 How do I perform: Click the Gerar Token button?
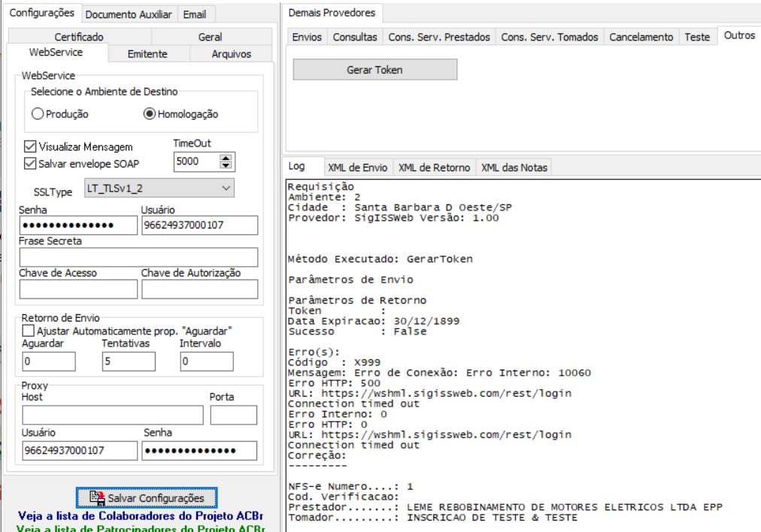(x=374, y=69)
